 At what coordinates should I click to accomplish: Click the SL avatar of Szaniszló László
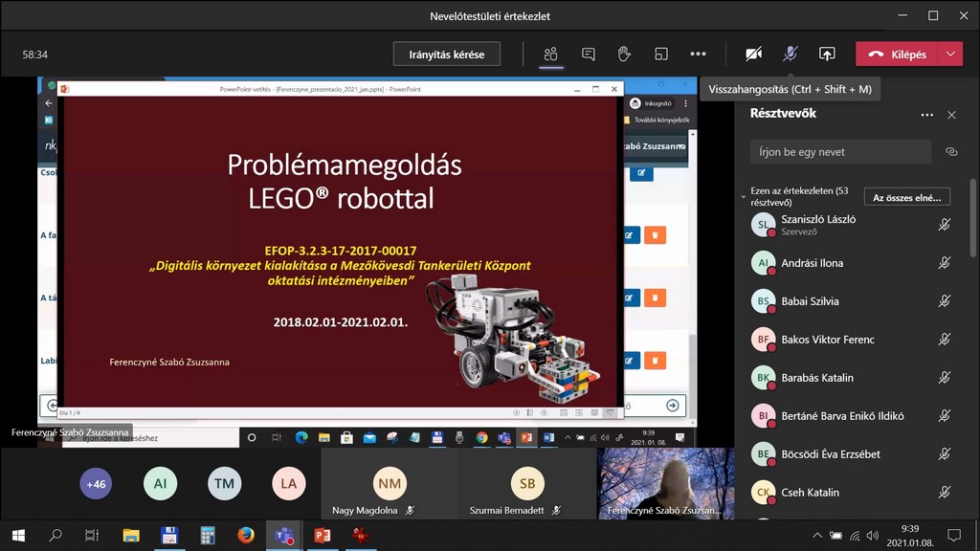point(763,225)
